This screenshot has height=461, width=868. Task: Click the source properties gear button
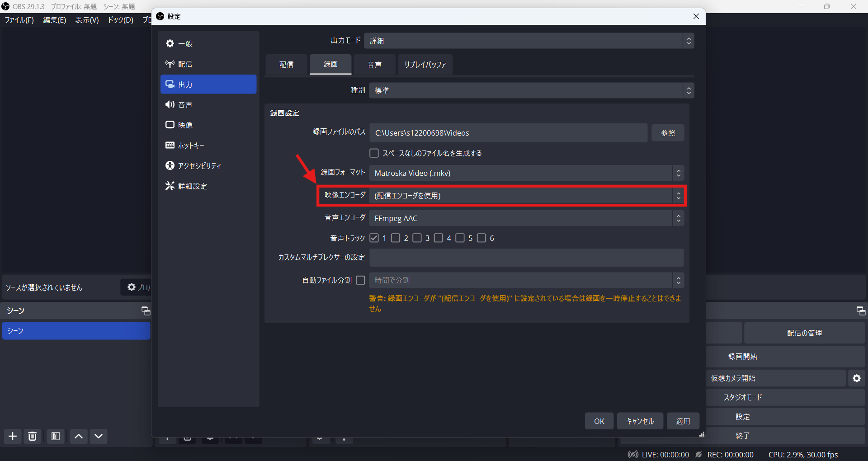click(136, 287)
